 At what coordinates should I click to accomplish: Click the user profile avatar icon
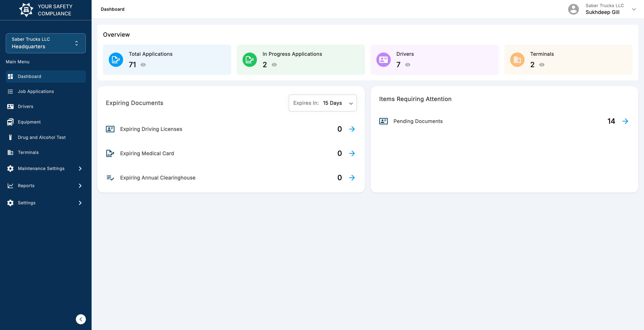click(574, 9)
